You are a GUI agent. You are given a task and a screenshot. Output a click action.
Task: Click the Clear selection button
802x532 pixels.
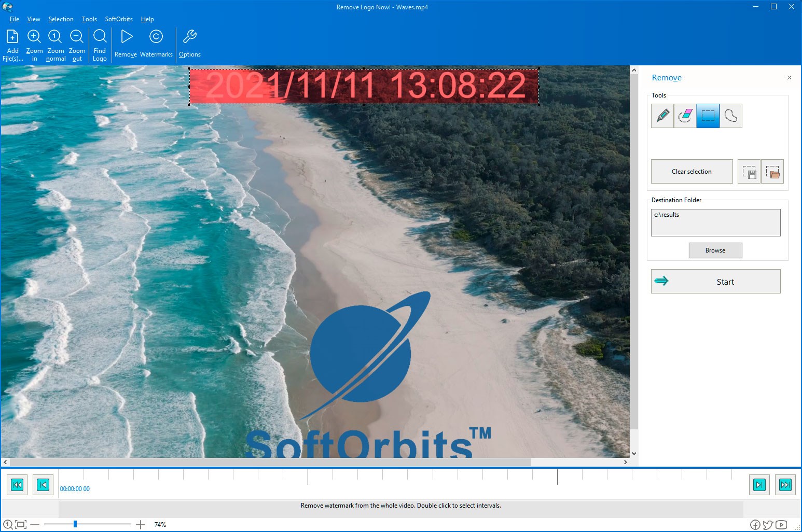[x=692, y=172]
